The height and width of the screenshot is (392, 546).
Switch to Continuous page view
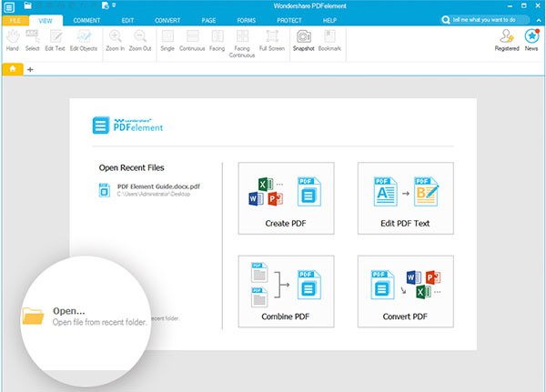pos(192,40)
